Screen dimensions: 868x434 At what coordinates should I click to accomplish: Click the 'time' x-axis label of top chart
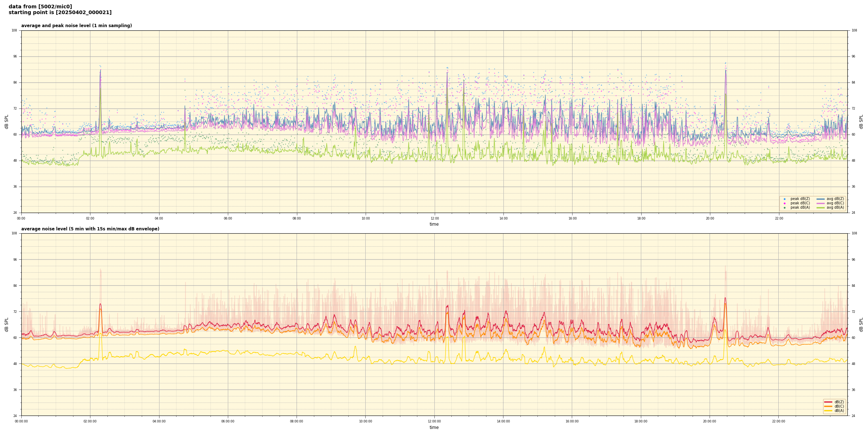pos(434,224)
